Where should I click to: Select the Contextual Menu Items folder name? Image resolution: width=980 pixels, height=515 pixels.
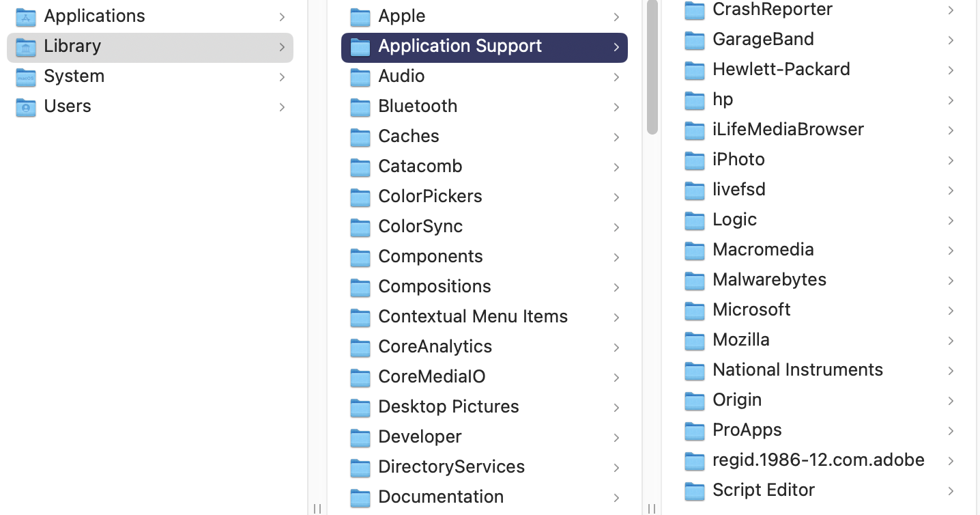[473, 316]
